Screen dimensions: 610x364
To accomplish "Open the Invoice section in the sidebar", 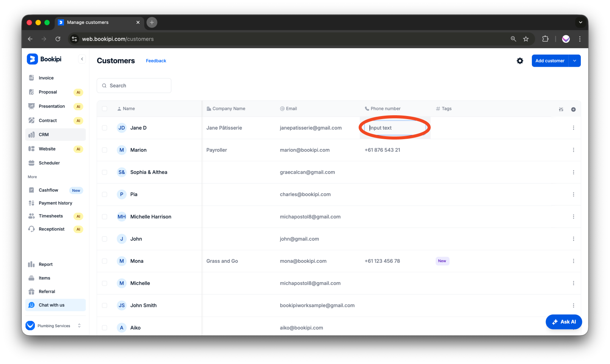I will coord(45,78).
